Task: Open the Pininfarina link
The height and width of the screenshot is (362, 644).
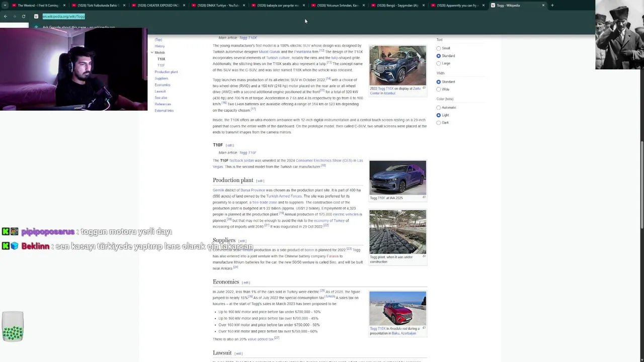Action: click(x=302, y=52)
